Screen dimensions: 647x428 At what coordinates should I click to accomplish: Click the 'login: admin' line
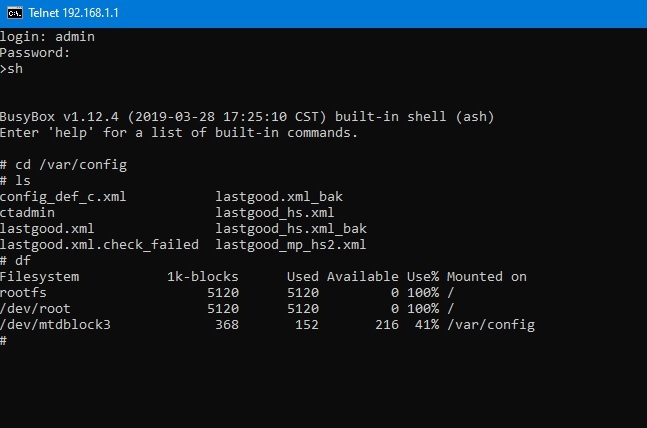click(47, 36)
